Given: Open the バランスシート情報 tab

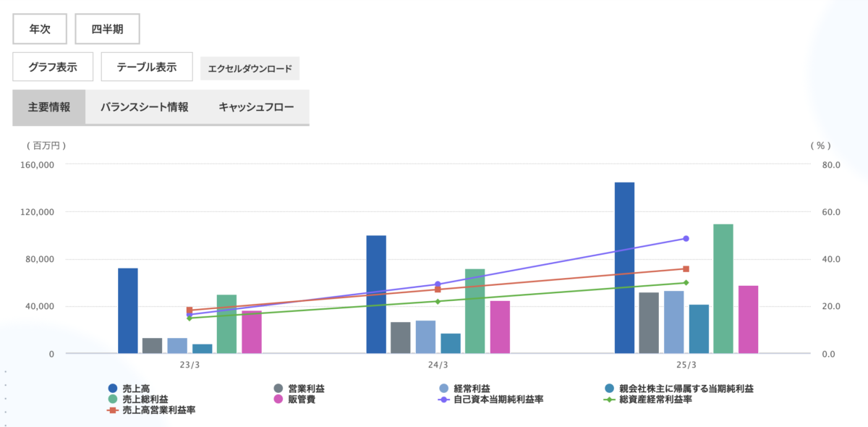Looking at the screenshot, I should pyautogui.click(x=145, y=107).
